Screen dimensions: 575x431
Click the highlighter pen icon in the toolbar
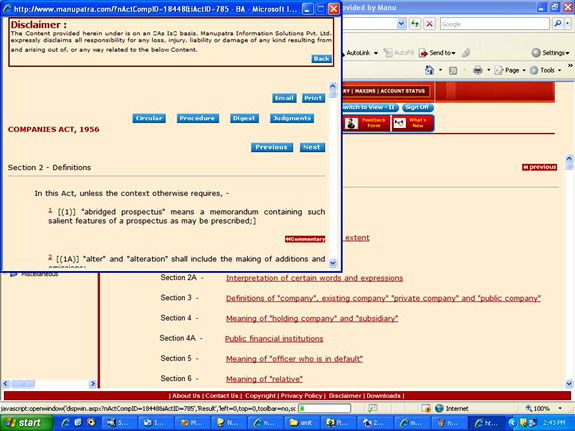(466, 53)
